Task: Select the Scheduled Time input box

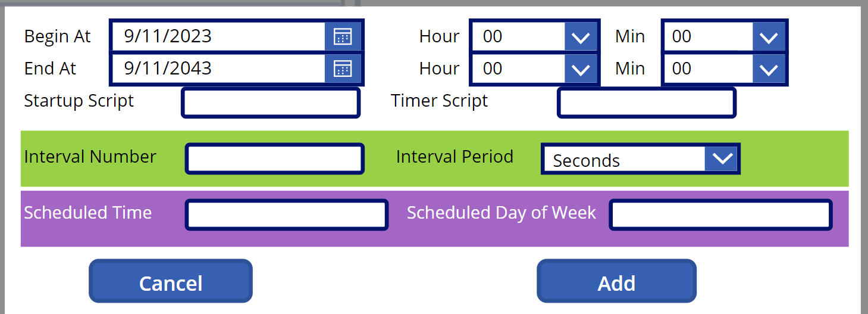Action: point(287,215)
